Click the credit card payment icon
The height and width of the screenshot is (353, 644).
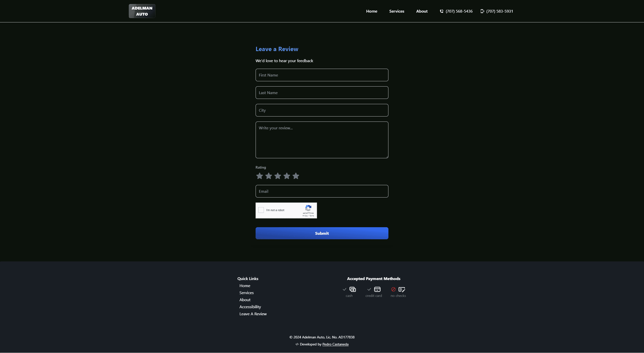click(377, 289)
